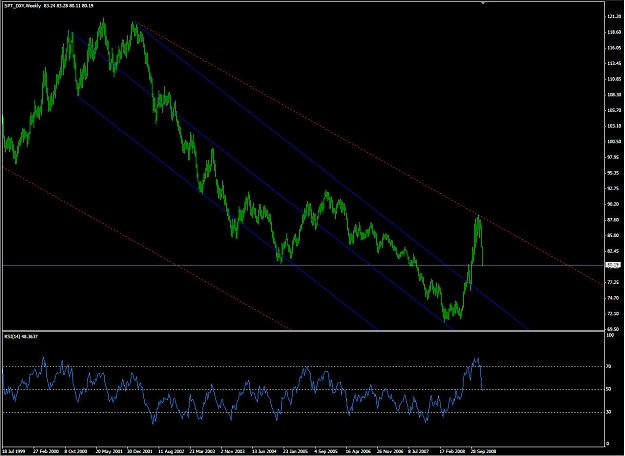Click the 82.45 price axis label

613,251
